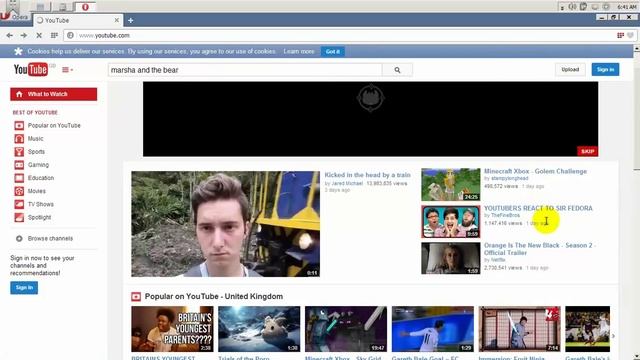Go forward with the browser forward arrow
The height and width of the screenshot is (360, 640).
[24, 36]
